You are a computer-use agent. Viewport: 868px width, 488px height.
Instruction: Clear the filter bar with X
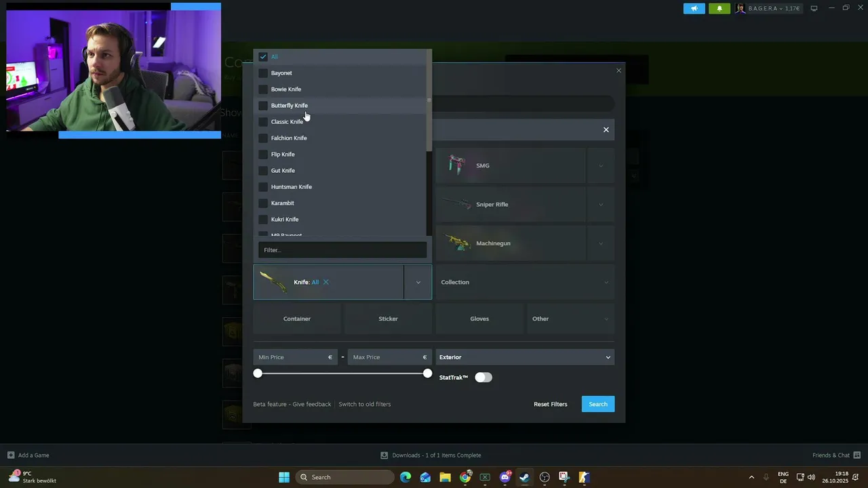(x=606, y=129)
